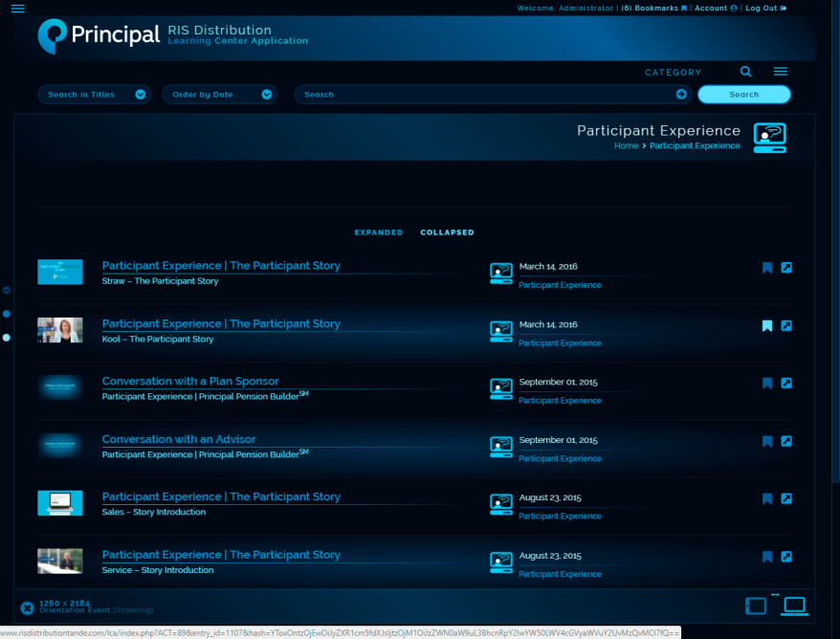
Task: Bookmark Service – Story Introduction entry
Action: point(766,557)
